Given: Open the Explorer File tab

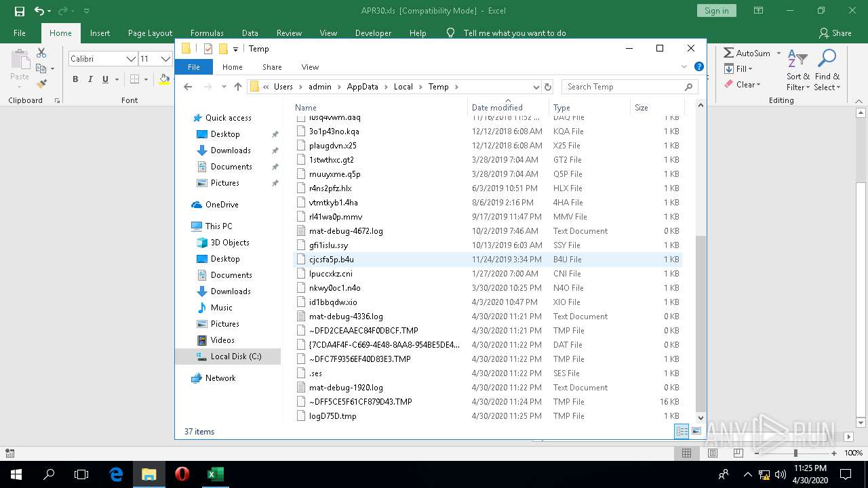Looking at the screenshot, I should click(x=194, y=67).
